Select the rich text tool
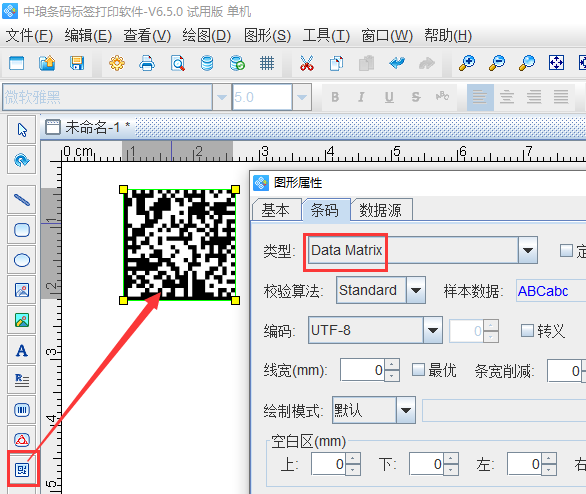This screenshot has height=494, width=586. pos(22,380)
